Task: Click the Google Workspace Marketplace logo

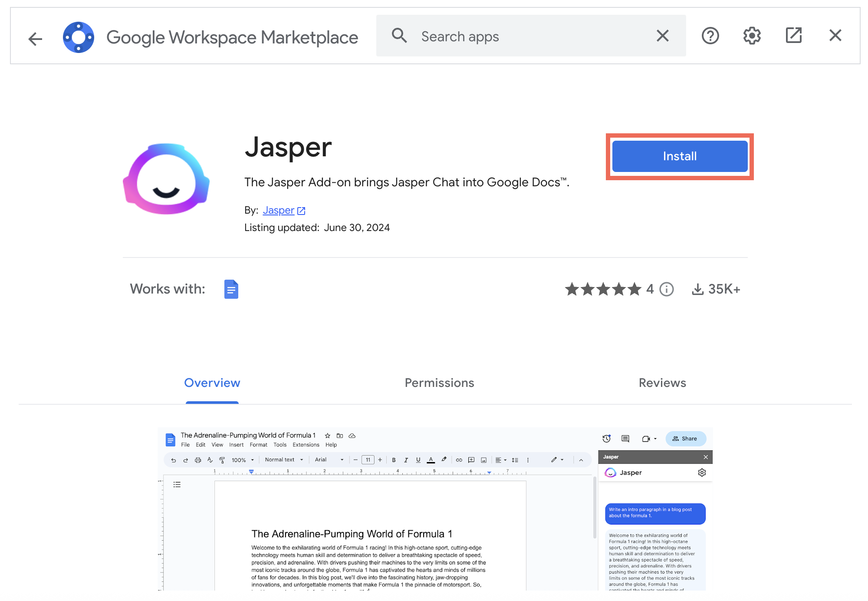Action: click(79, 37)
